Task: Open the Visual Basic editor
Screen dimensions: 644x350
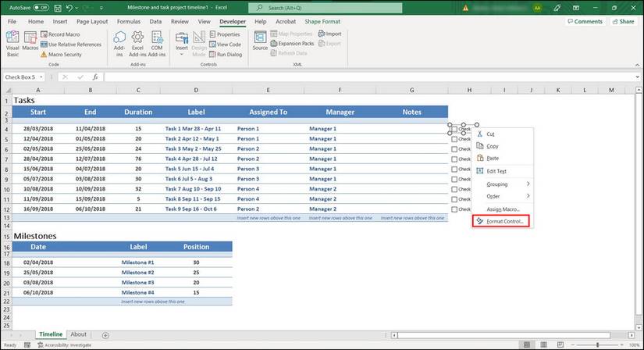Action: tap(12, 44)
